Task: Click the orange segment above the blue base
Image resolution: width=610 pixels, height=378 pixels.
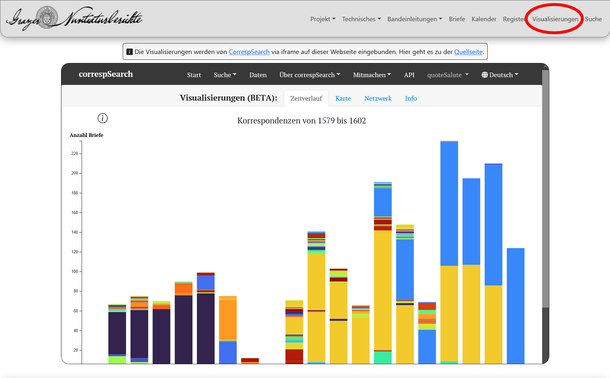Action: pyautogui.click(x=228, y=319)
